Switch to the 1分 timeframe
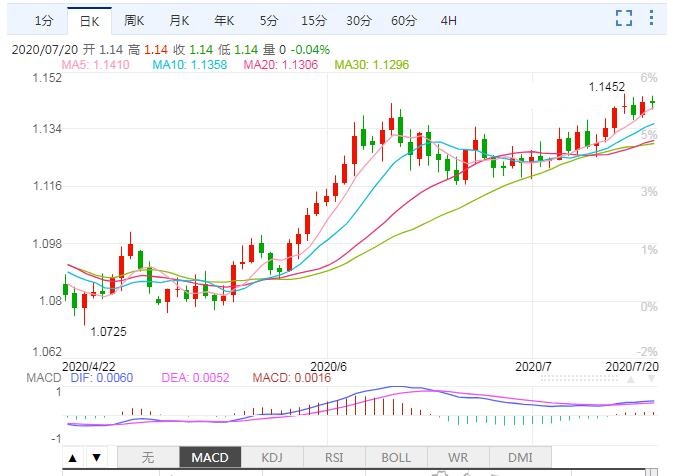The height and width of the screenshot is (476, 673). pyautogui.click(x=43, y=20)
